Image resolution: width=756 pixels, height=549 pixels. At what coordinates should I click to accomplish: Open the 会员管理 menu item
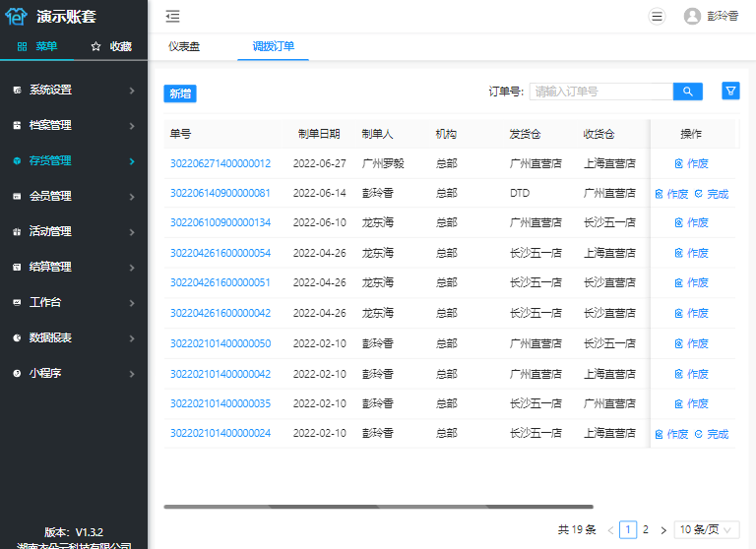click(x=74, y=196)
